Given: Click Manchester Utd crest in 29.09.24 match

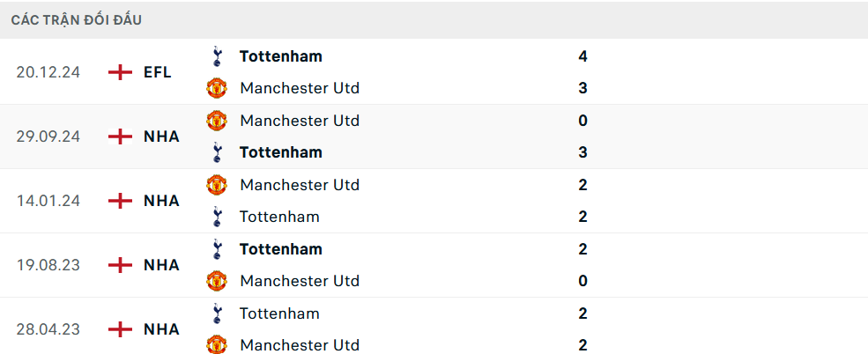Looking at the screenshot, I should click(x=217, y=121).
